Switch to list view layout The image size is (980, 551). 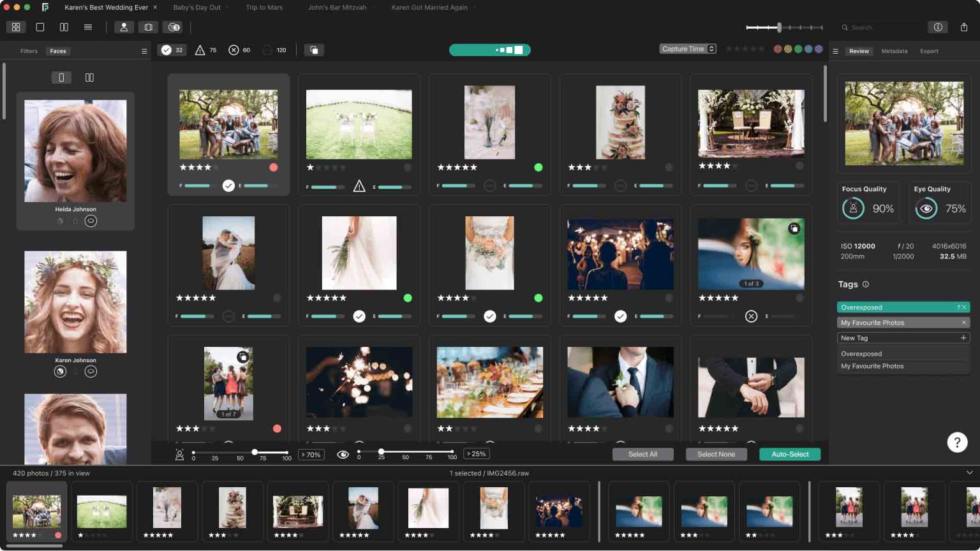click(88, 27)
